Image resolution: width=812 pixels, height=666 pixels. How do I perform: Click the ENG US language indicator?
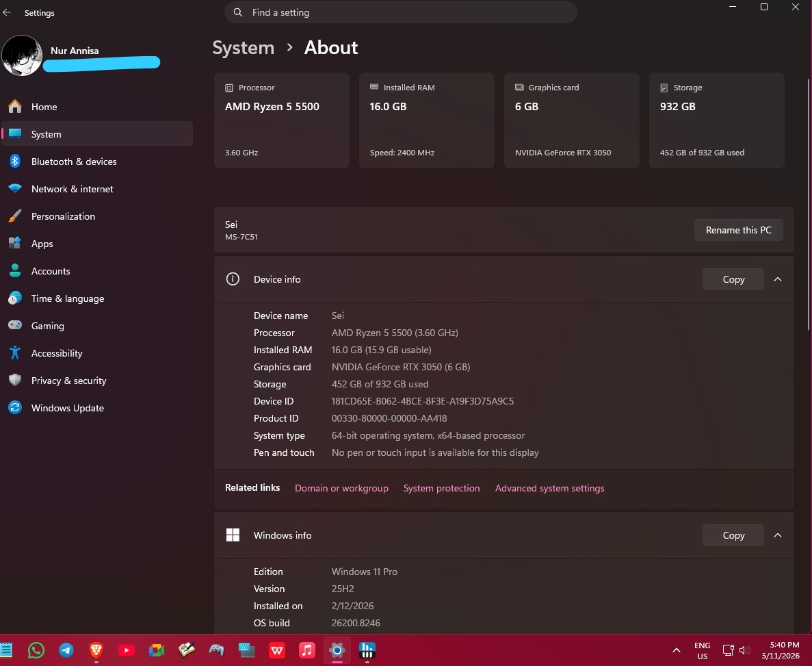[703, 650]
